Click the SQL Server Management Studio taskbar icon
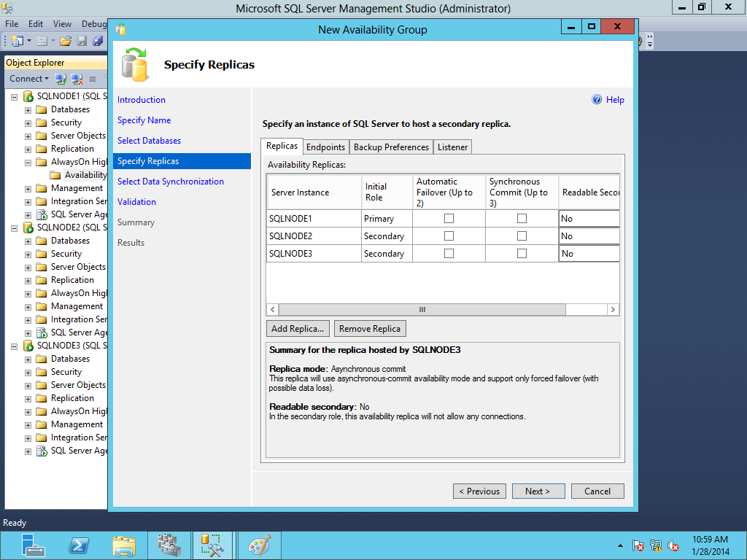The height and width of the screenshot is (560, 747). pyautogui.click(x=212, y=545)
